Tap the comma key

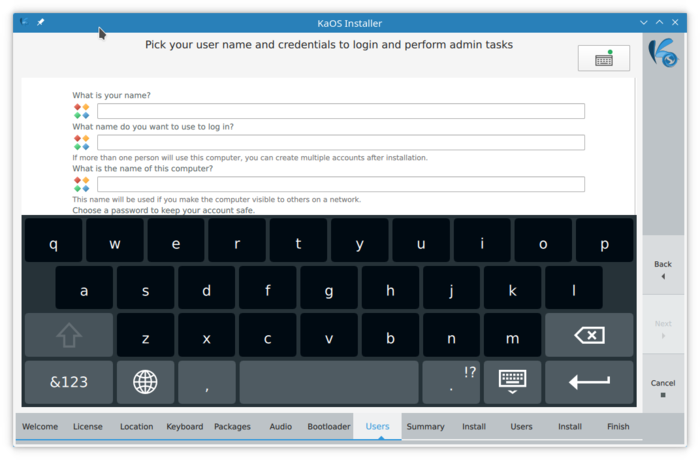click(x=207, y=382)
